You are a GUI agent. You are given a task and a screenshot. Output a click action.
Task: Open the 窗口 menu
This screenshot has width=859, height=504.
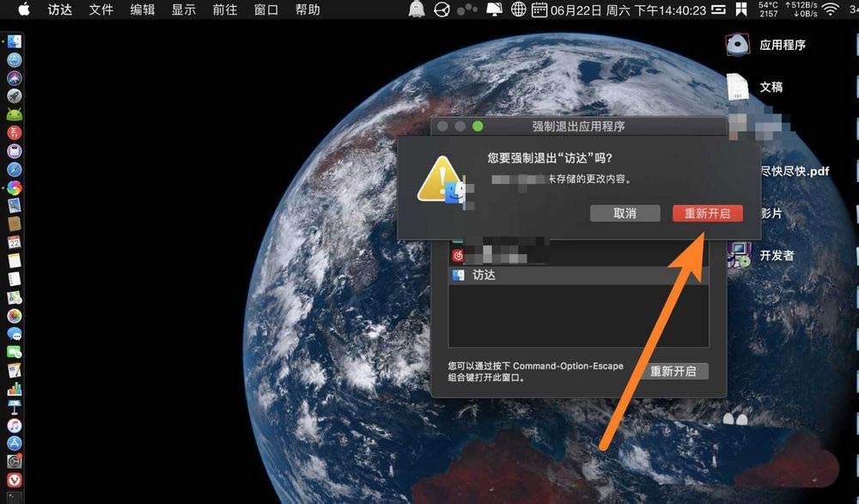click(x=265, y=9)
